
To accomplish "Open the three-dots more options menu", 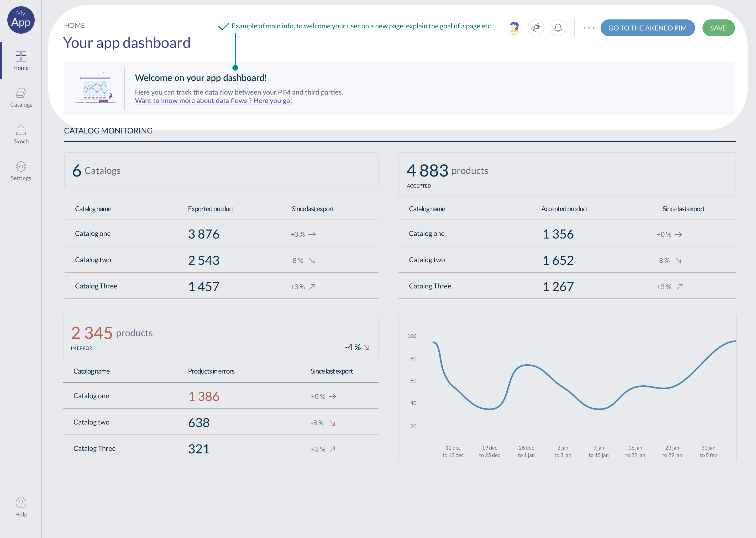I will click(589, 28).
